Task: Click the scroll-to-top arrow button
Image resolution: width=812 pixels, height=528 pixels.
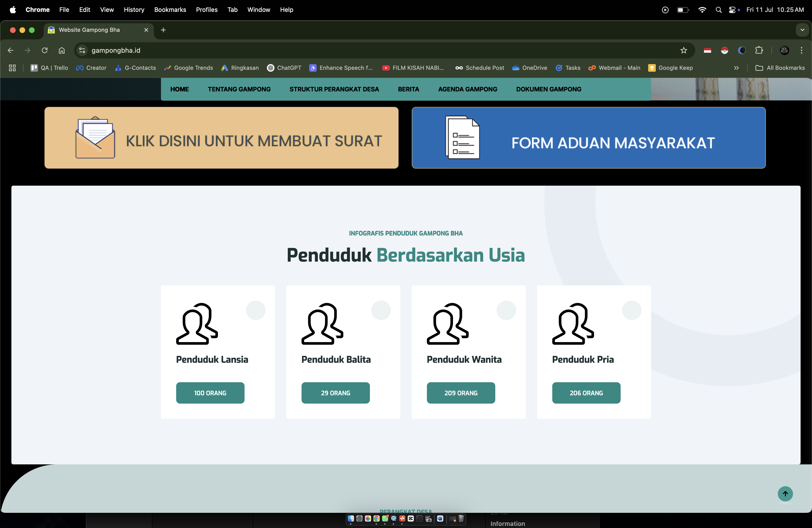Action: (785, 494)
